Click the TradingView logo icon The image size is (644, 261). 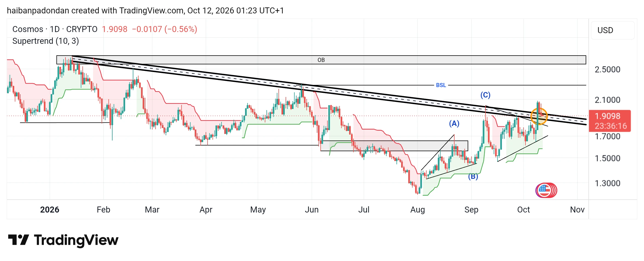pos(18,240)
